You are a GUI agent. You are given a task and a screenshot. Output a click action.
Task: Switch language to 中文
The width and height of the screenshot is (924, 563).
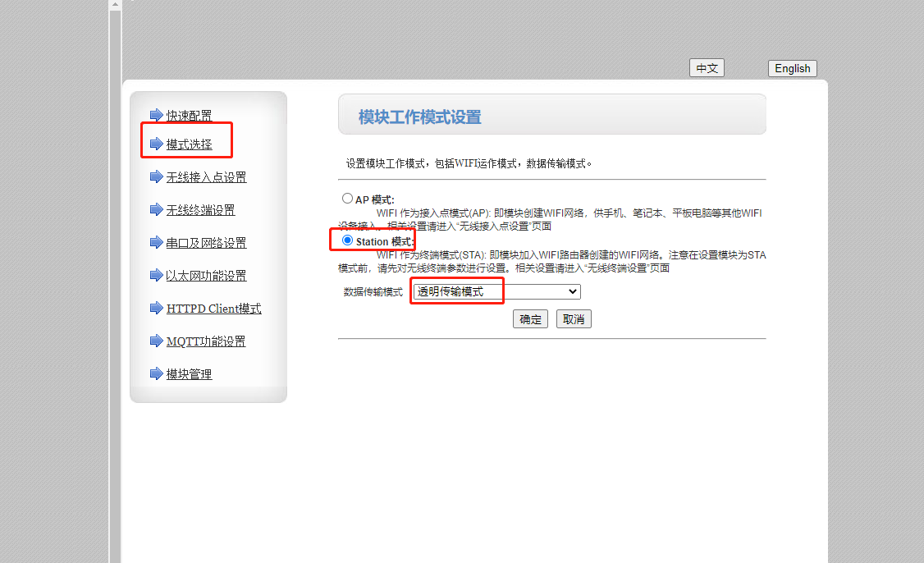(x=707, y=69)
